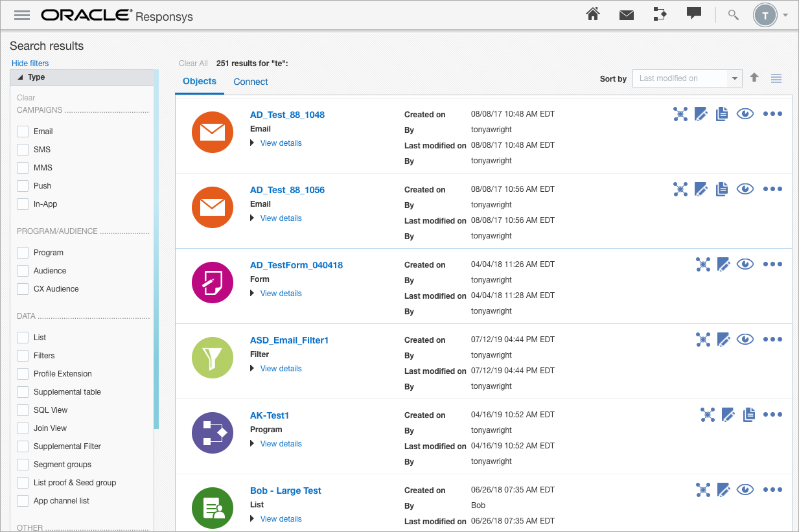Check the CX Audience filter checkbox

click(x=23, y=289)
